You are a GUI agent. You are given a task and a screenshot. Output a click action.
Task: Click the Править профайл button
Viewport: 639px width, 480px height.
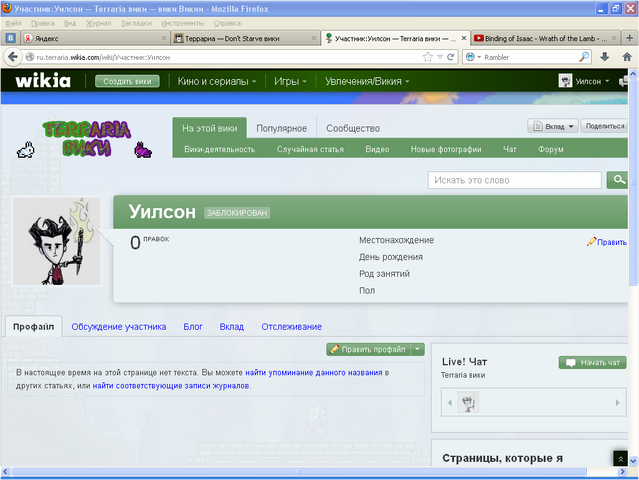(368, 349)
